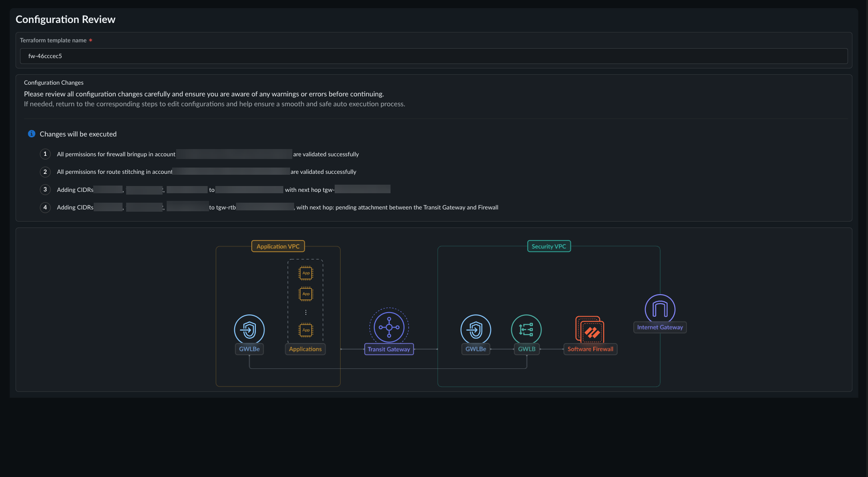Select the Security VPC label
Image resolution: width=868 pixels, height=477 pixels.
(549, 246)
